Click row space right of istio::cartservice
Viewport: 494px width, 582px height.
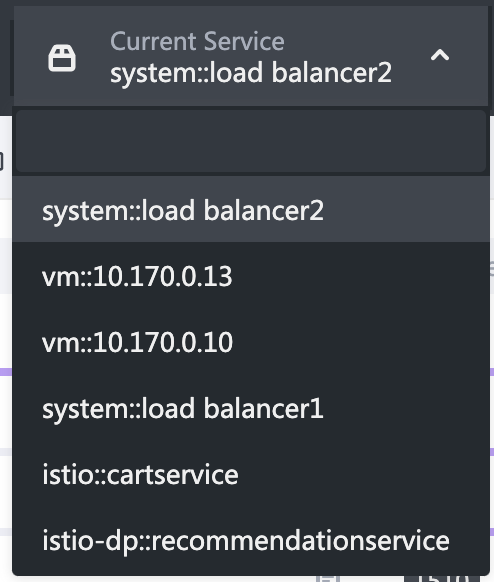(363, 474)
